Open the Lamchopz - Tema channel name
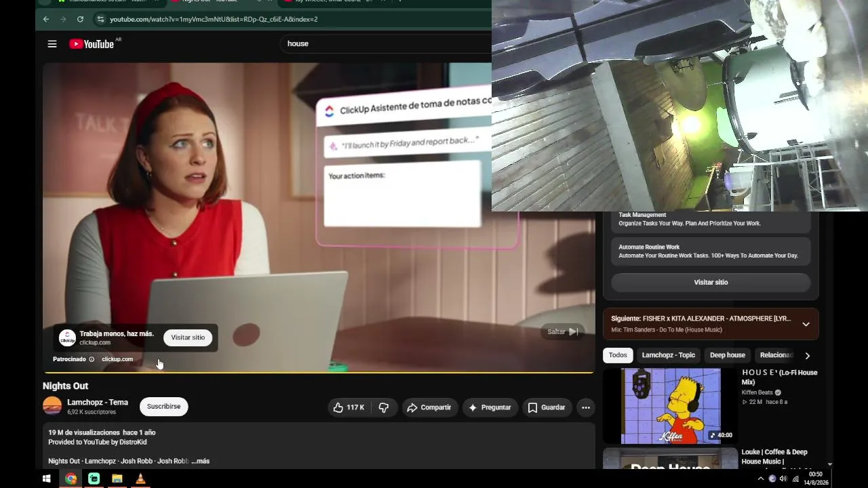 [98, 403]
